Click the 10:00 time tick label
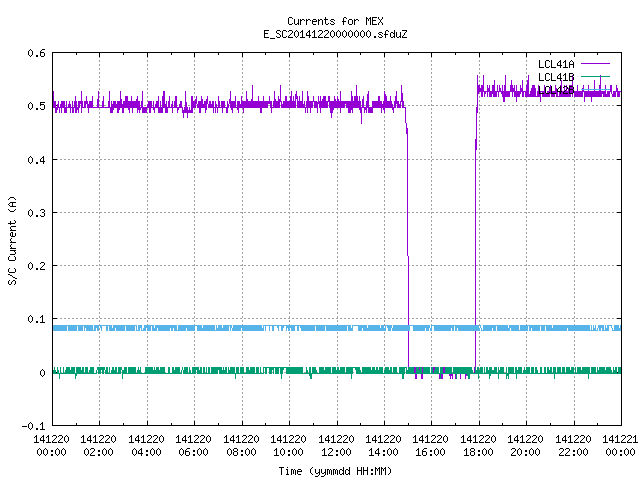The height and width of the screenshot is (480, 640). point(289,452)
